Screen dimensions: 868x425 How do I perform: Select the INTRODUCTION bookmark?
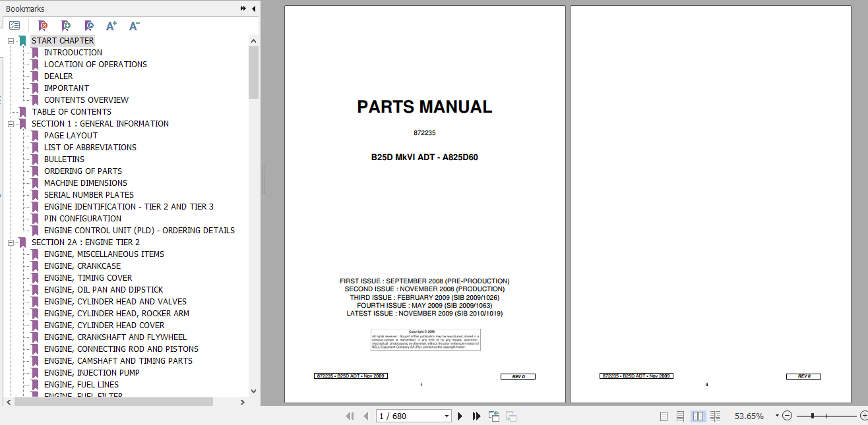73,52
